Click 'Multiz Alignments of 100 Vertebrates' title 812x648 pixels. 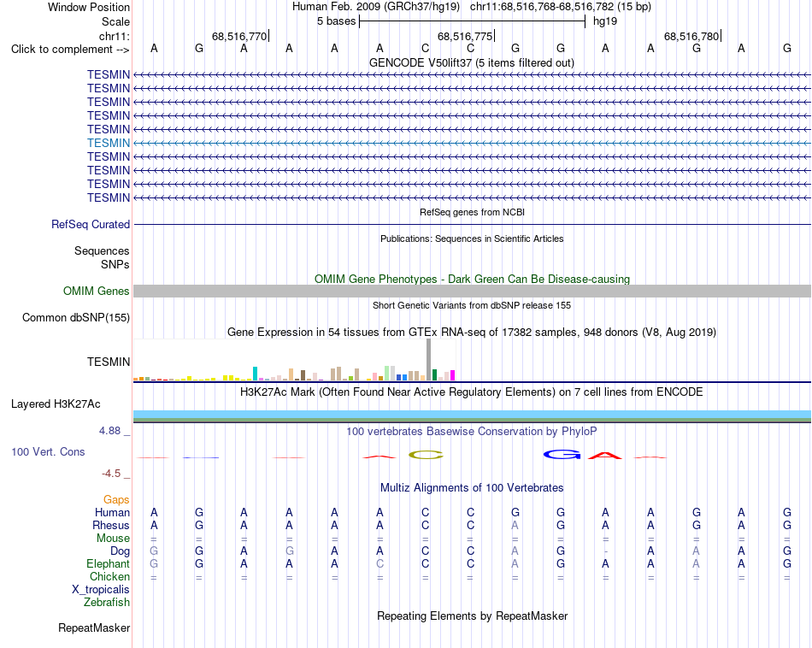472,487
